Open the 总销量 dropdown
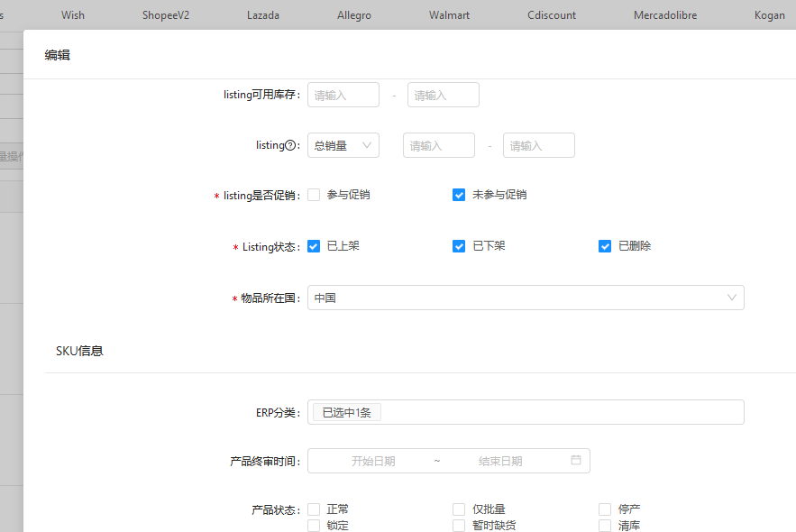The width and height of the screenshot is (796, 532). click(x=343, y=146)
